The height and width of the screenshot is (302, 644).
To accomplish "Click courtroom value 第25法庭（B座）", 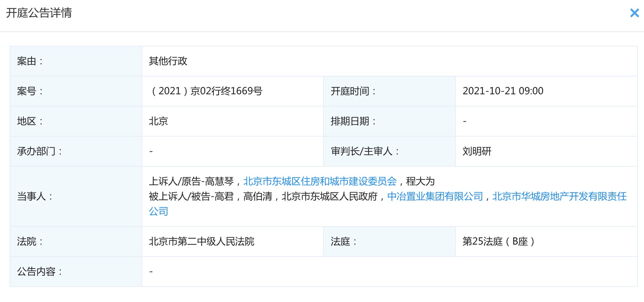I will coord(499,242).
